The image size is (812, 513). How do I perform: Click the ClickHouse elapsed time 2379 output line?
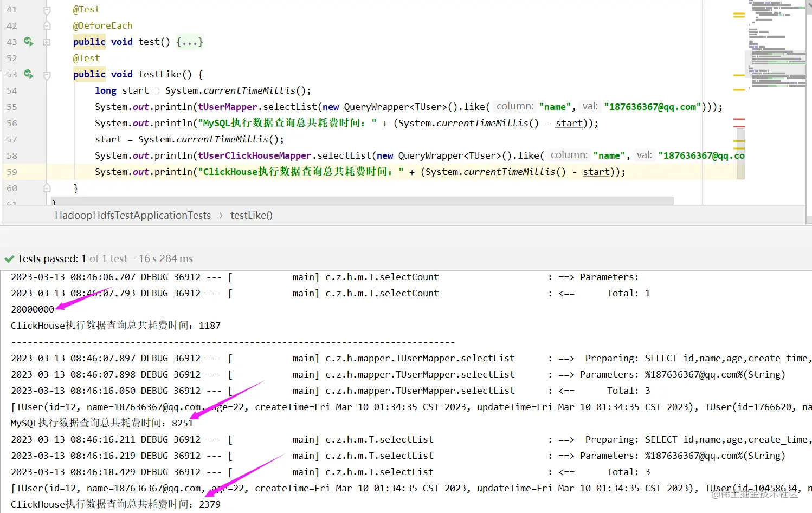[115, 504]
